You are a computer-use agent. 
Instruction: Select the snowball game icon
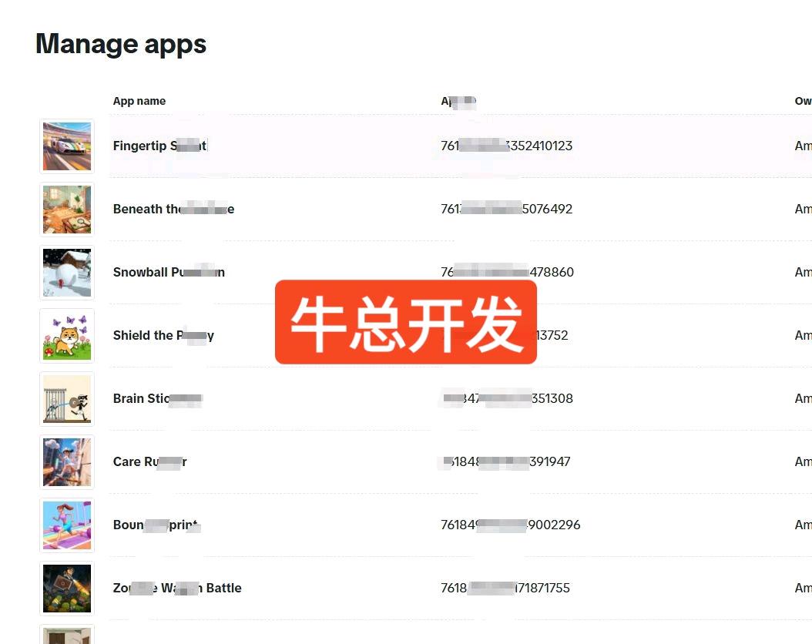pos(67,273)
